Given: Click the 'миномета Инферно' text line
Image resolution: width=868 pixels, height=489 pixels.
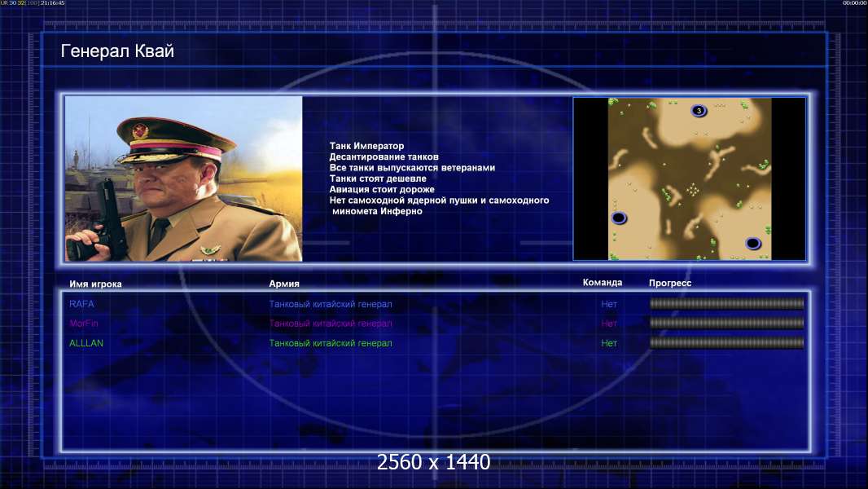Looking at the screenshot, I should [x=377, y=211].
